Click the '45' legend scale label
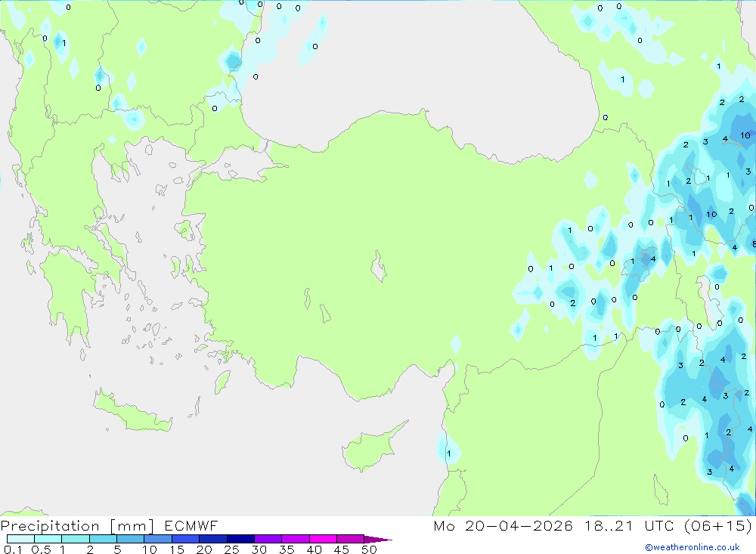Image resolution: width=756 pixels, height=554 pixels. [x=342, y=549]
